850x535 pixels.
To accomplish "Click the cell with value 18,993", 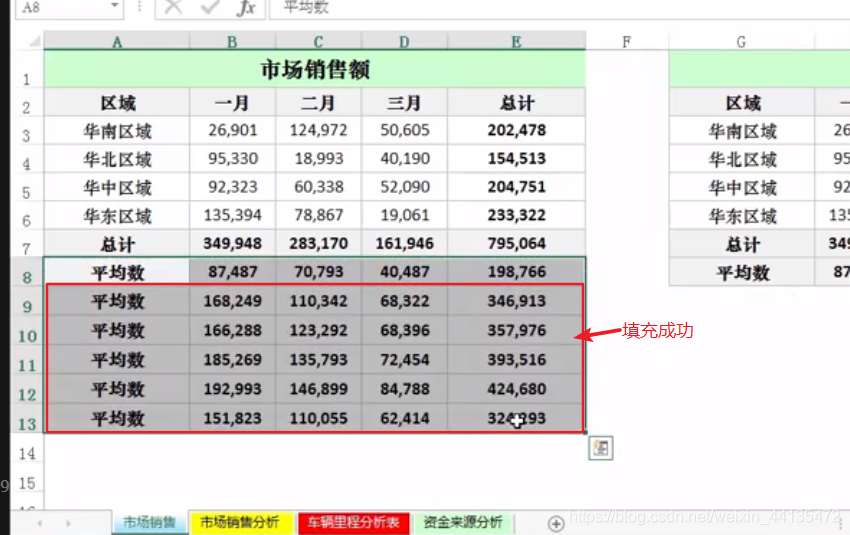I will point(319,159).
